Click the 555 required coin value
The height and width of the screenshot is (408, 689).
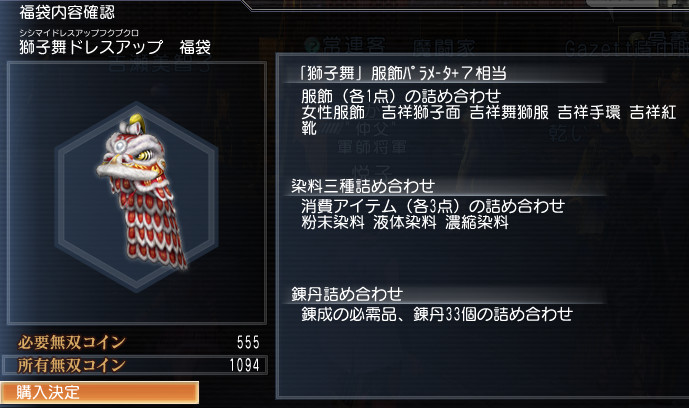coord(248,343)
